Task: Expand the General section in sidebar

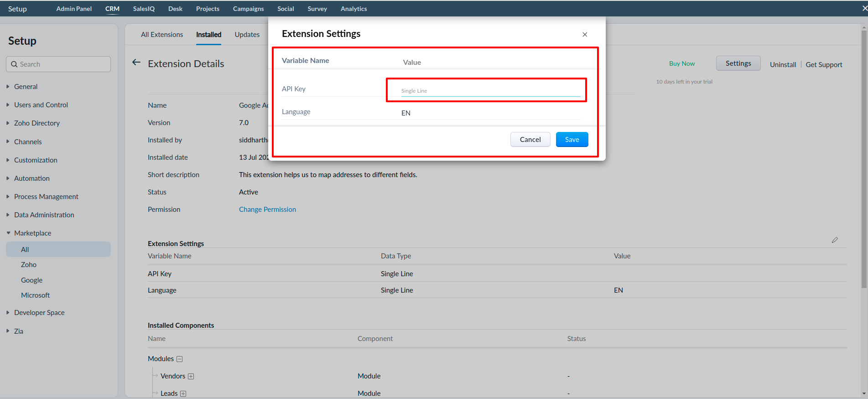Action: 8,86
